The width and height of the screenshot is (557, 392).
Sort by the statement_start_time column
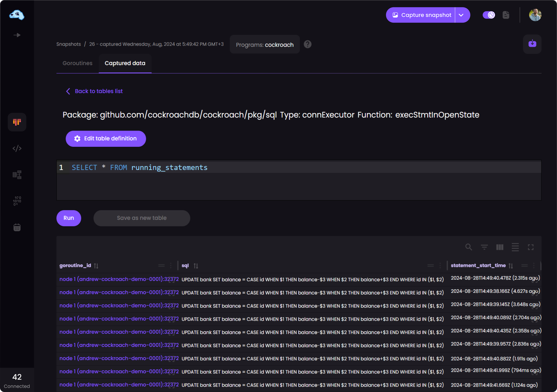[x=511, y=266]
